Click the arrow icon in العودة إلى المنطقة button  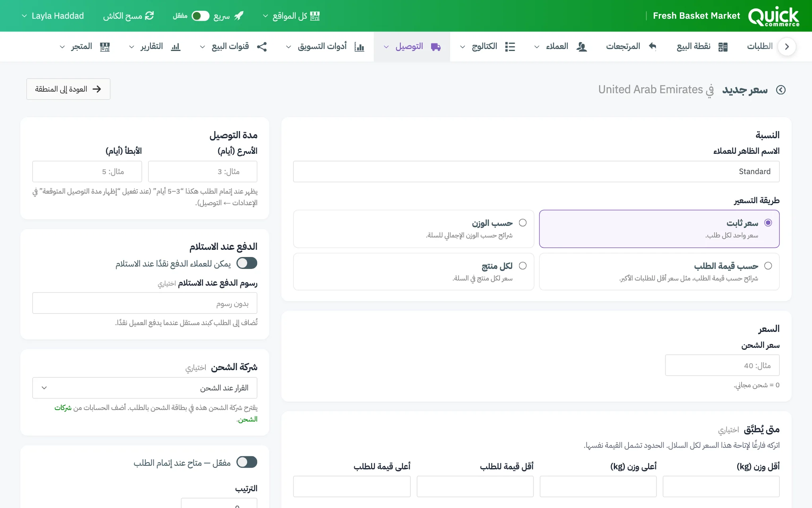97,89
